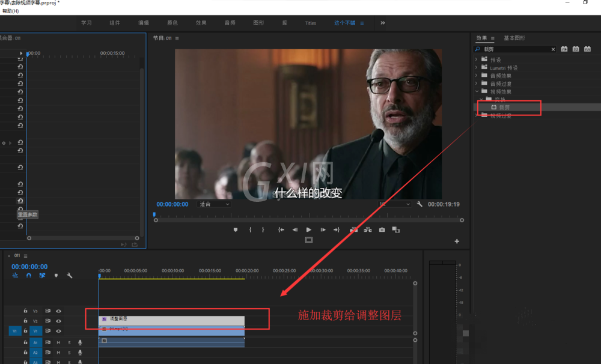Open the 效果 panel menu
601x364 pixels.
pos(493,38)
